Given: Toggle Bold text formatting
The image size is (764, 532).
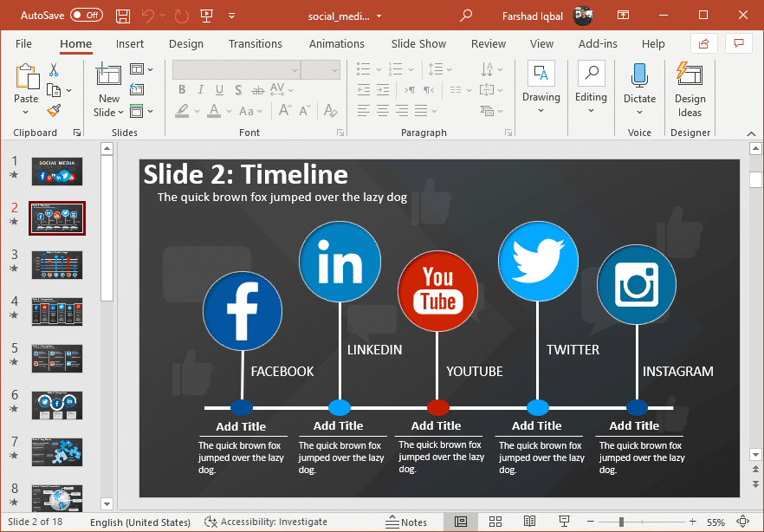Looking at the screenshot, I should point(182,90).
